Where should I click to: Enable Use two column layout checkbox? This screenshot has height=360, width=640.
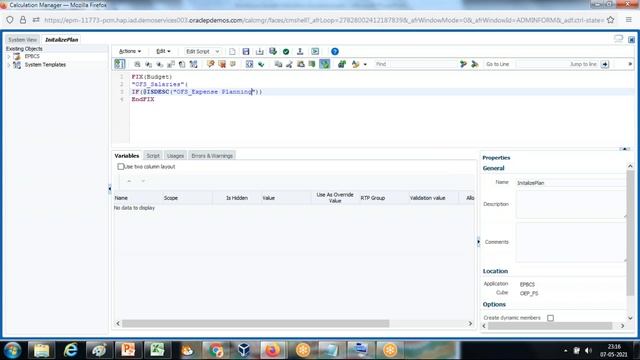[x=120, y=167]
